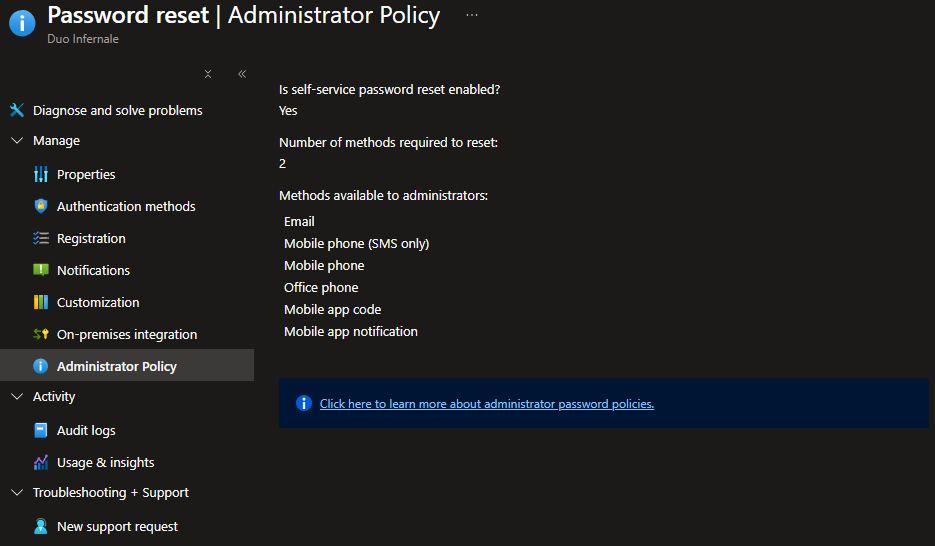The height and width of the screenshot is (546, 935).
Task: Collapse the Activity section chevron
Action: (17, 397)
